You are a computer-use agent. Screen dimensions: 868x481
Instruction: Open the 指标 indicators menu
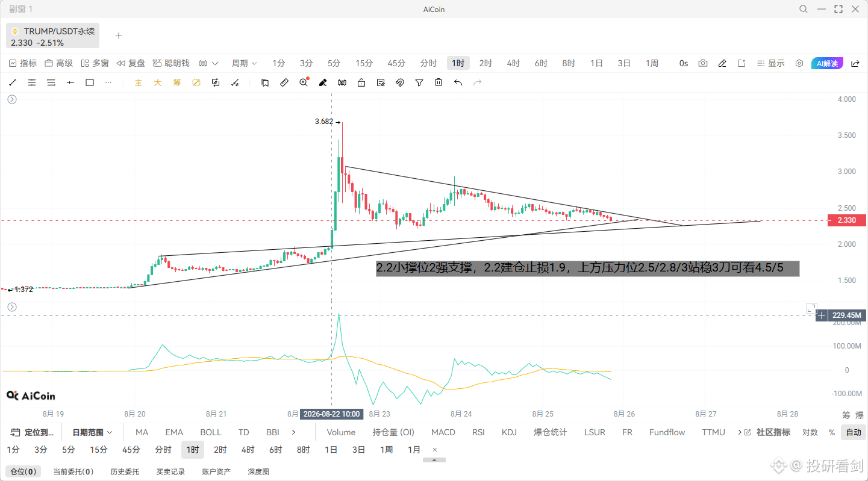[23, 63]
